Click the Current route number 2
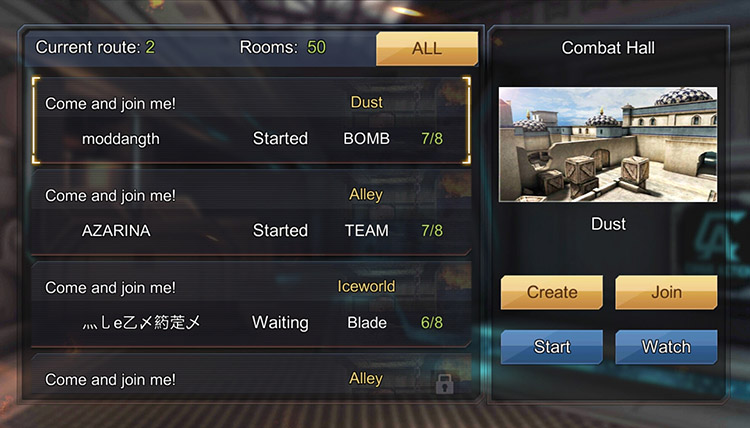Image resolution: width=750 pixels, height=428 pixels. [150, 47]
